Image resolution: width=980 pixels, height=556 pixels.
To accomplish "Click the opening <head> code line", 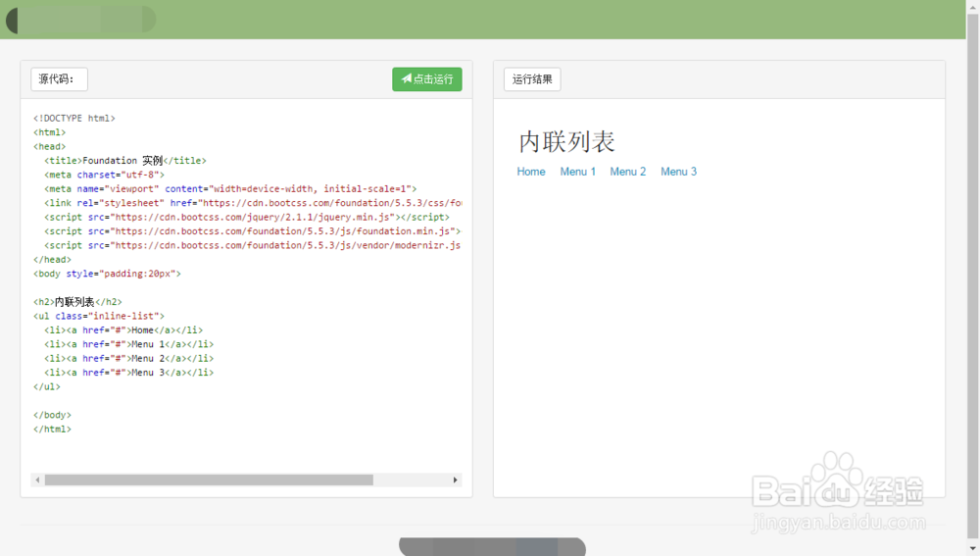I will 49,146.
